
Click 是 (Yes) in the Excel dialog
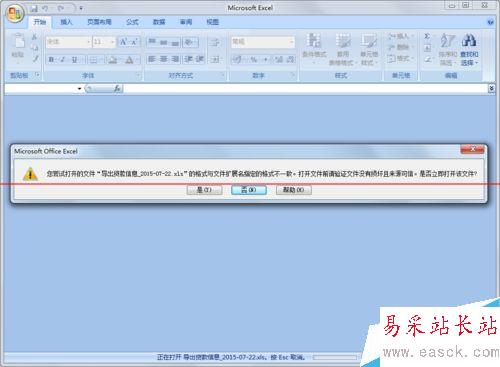pos(204,190)
